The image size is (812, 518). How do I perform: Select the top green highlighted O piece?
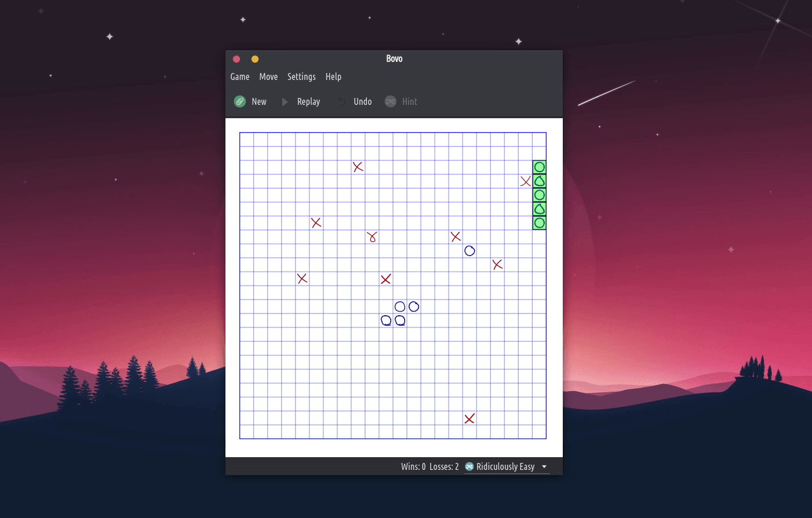(540, 167)
